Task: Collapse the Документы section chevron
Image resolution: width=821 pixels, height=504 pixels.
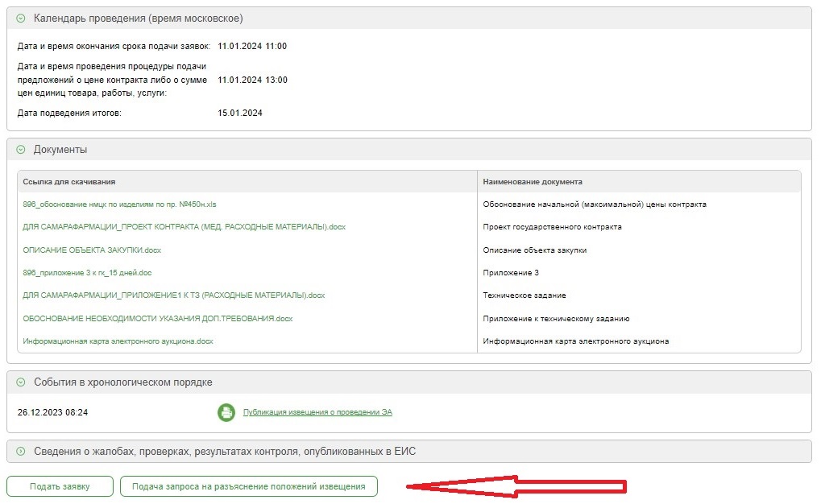Action: point(21,150)
